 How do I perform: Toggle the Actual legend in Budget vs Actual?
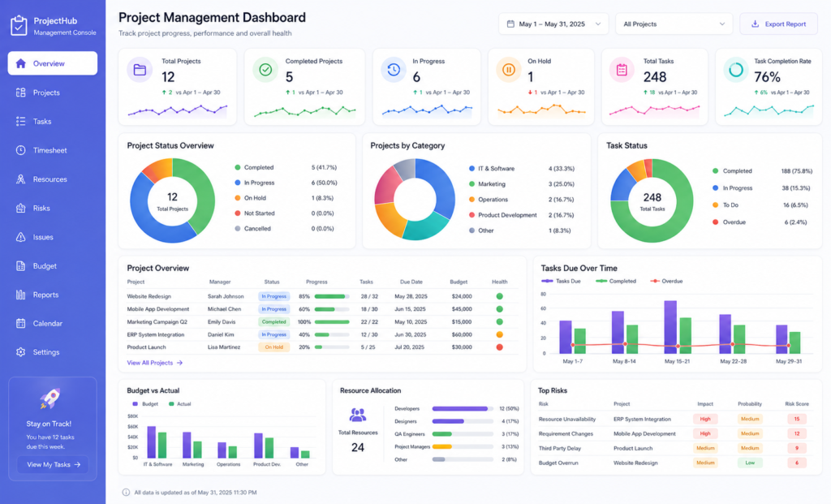click(179, 404)
